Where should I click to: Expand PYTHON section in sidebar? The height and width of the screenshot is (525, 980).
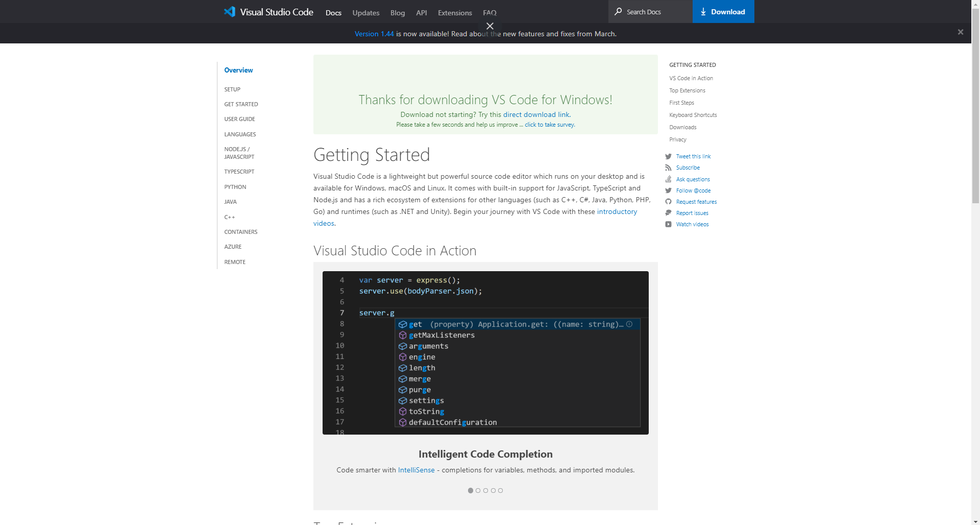tap(235, 187)
